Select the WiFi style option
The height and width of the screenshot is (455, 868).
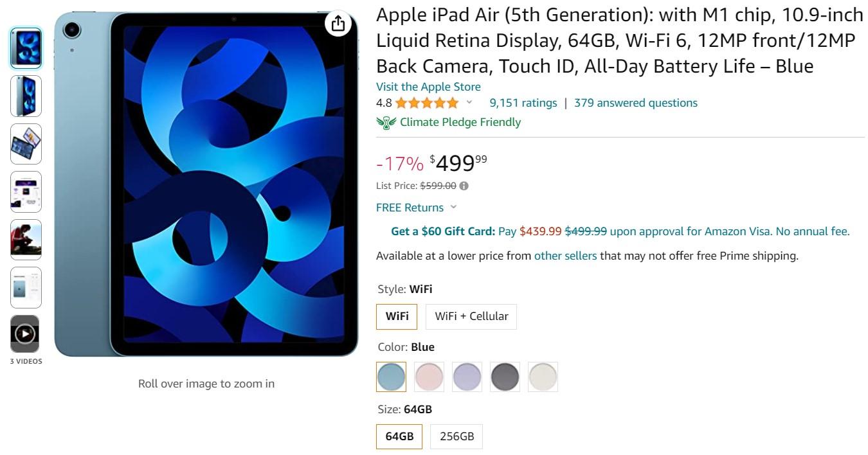point(397,316)
